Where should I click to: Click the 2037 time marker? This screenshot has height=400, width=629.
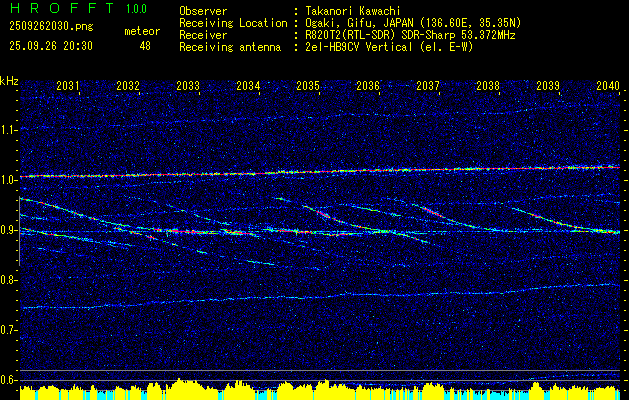[428, 86]
